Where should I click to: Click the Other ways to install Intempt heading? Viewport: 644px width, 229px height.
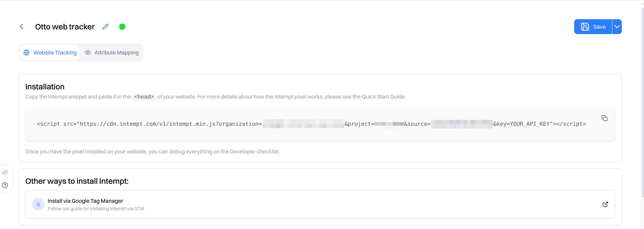click(x=77, y=181)
